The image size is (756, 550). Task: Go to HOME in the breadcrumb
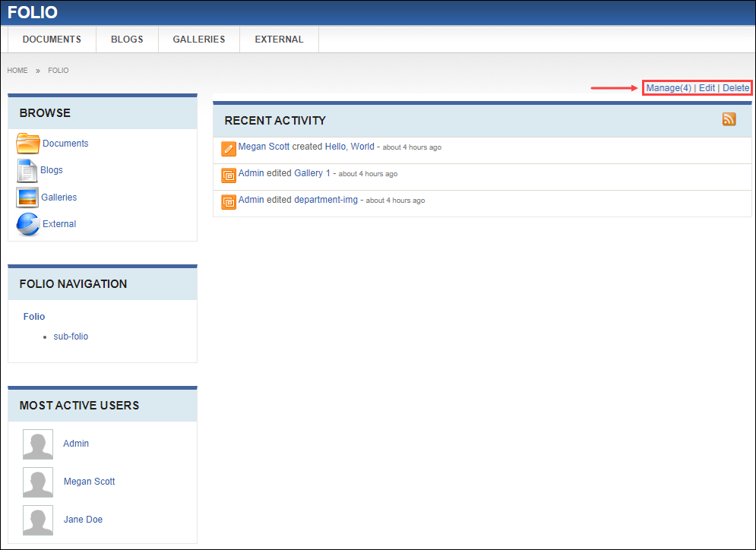click(17, 71)
